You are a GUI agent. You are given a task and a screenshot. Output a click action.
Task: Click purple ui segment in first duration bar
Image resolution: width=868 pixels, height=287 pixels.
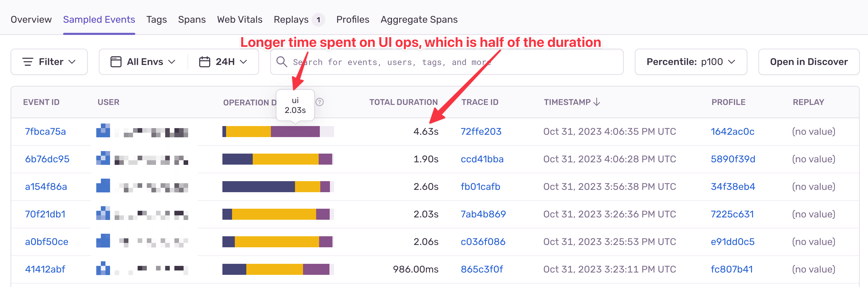pyautogui.click(x=295, y=131)
